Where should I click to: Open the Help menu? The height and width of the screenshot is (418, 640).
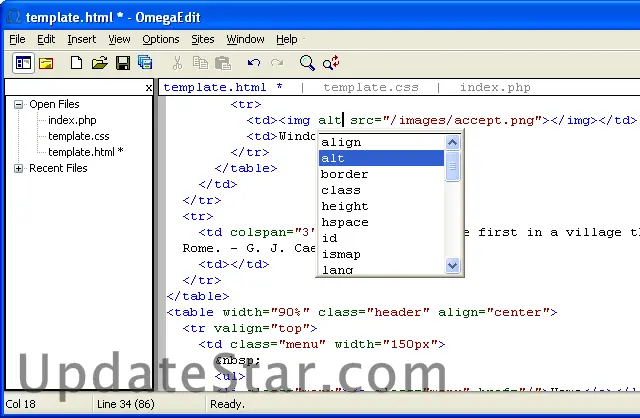(287, 40)
